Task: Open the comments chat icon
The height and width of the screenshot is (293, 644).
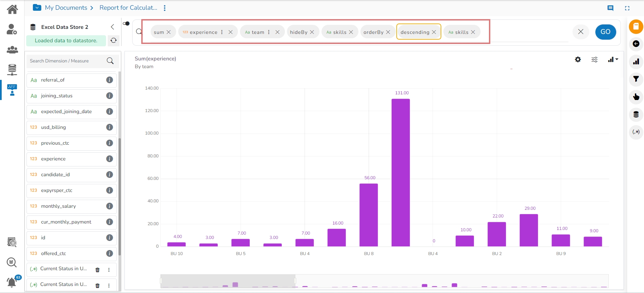Action: click(610, 8)
